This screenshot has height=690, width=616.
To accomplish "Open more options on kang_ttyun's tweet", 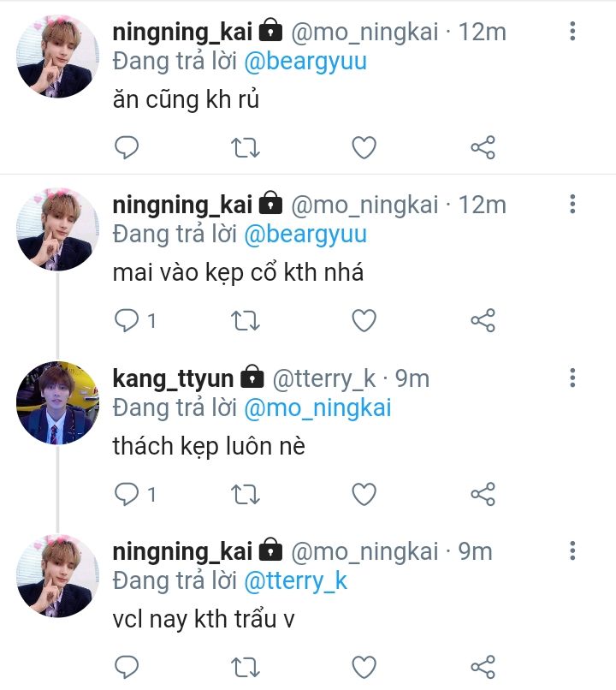I will point(572,378).
